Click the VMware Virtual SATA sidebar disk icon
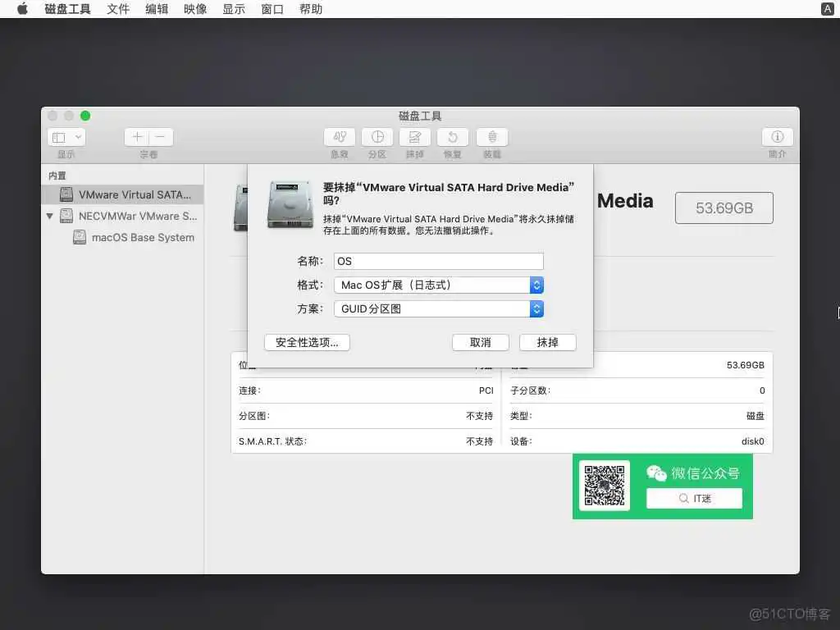The height and width of the screenshot is (630, 840). [x=66, y=194]
